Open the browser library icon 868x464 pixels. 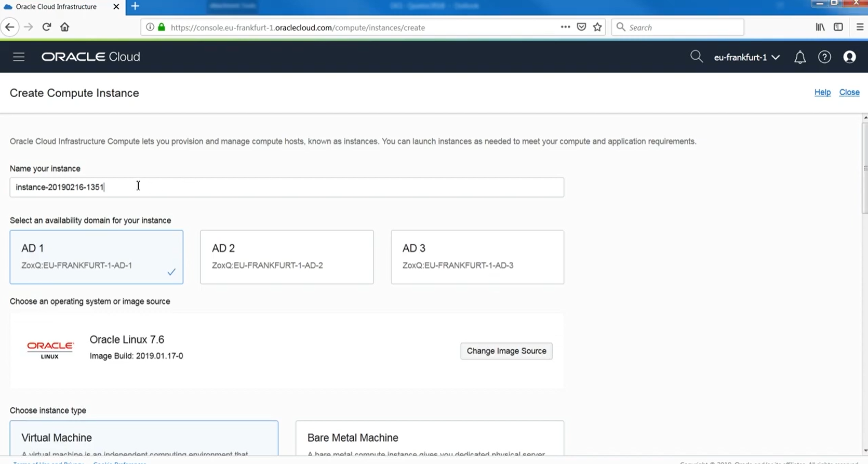tap(820, 27)
